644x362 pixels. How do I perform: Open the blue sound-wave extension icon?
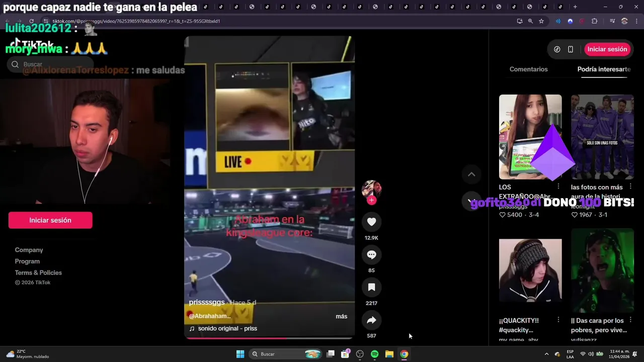[x=558, y=21]
